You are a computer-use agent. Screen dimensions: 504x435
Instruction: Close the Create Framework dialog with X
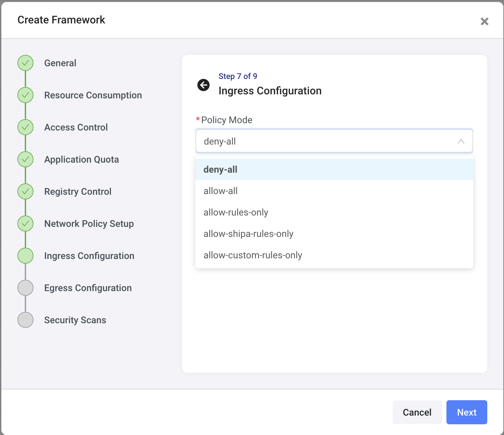coord(484,21)
